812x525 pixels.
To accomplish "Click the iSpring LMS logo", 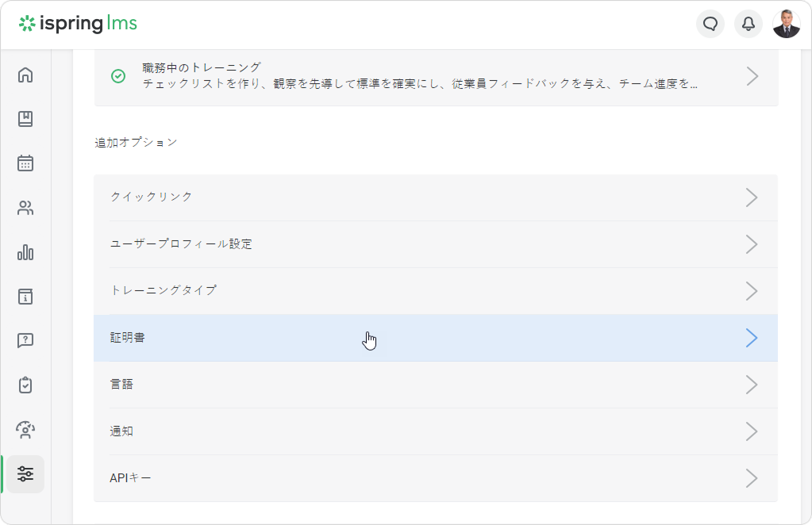I will pos(78,24).
